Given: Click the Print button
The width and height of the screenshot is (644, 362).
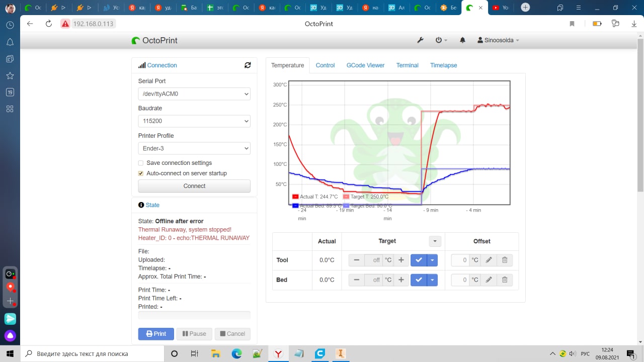Looking at the screenshot, I should click(156, 334).
